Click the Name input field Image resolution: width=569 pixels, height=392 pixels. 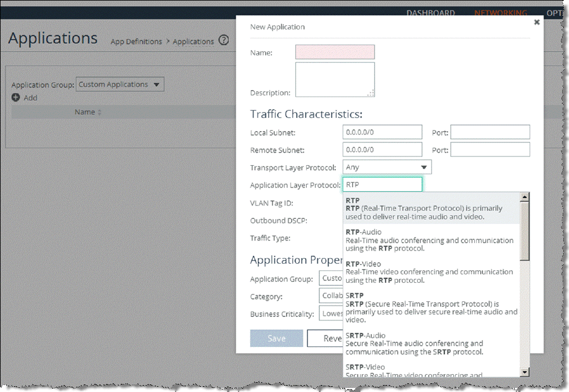335,53
